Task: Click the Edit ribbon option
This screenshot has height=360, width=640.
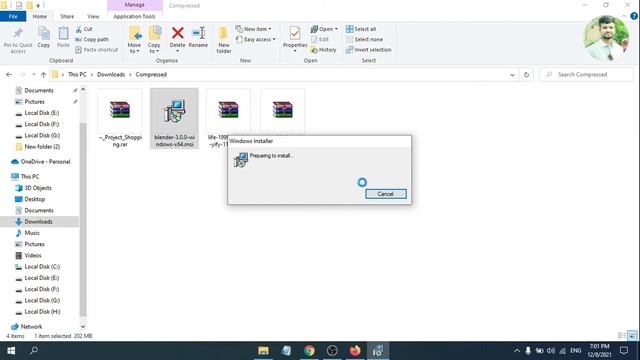Action: [320, 40]
